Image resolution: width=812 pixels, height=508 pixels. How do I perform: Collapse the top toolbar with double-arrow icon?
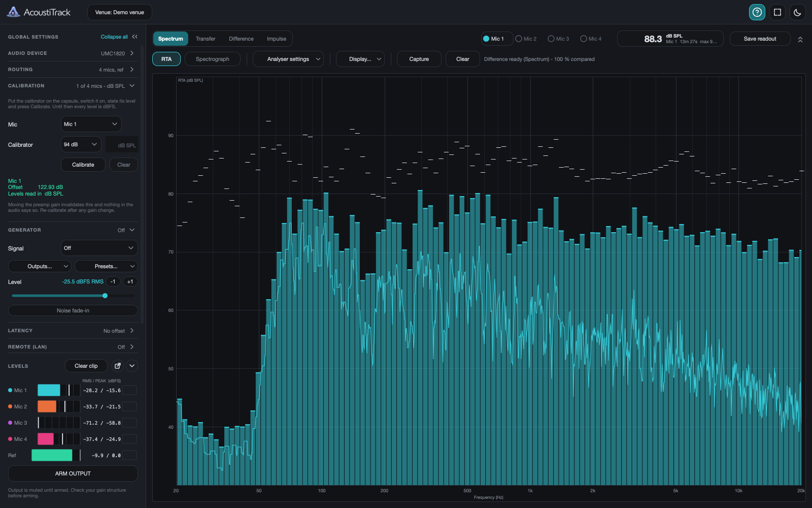(x=800, y=39)
